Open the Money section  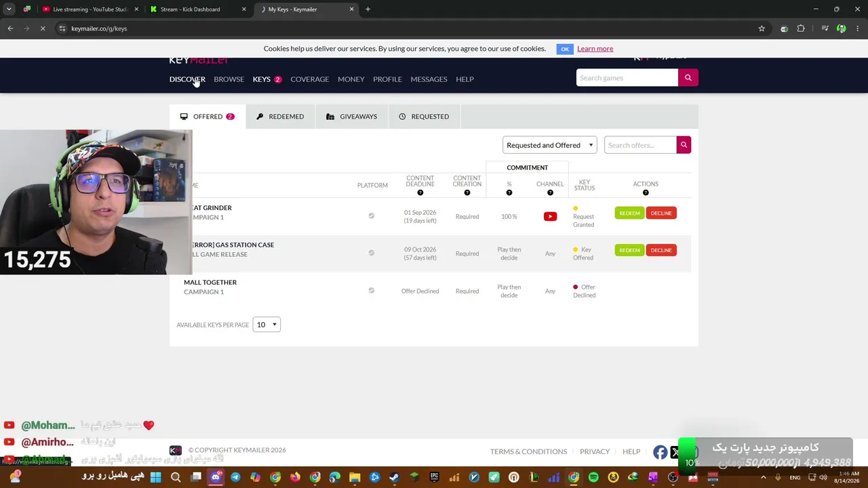[x=351, y=79]
